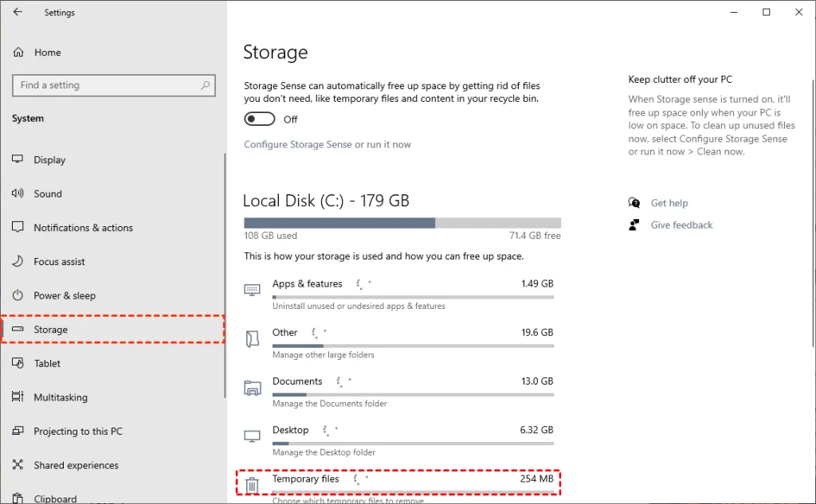Click the Sound speaker icon
Screen dimensions: 816x504
coord(18,193)
